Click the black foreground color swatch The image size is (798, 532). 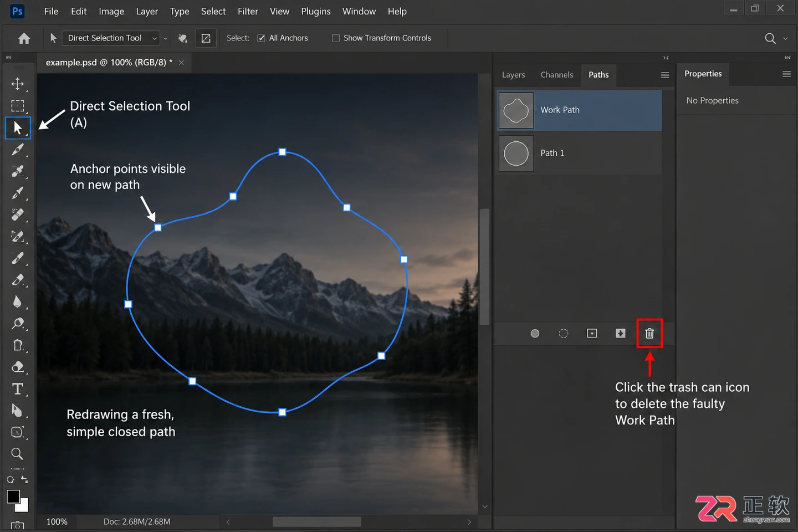[x=13, y=496]
